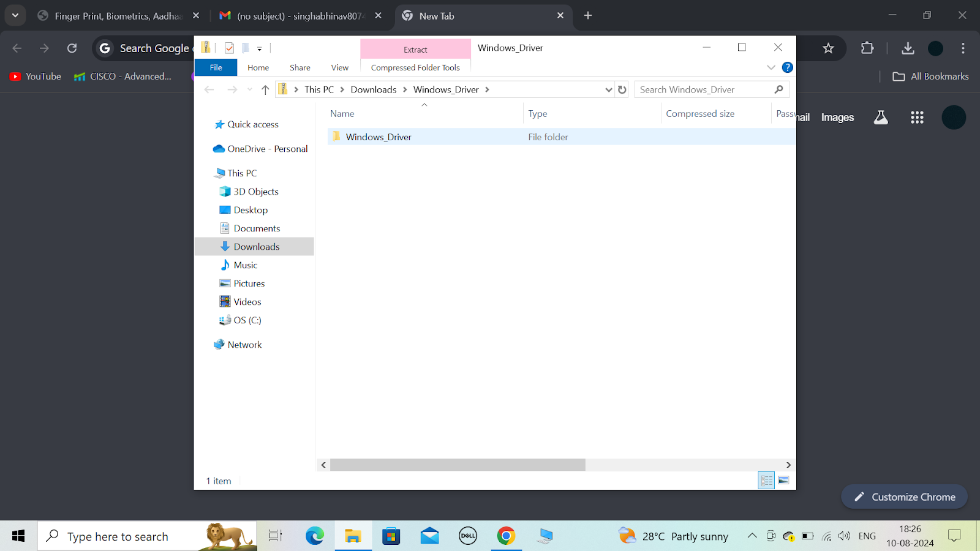Click the Properties quick access toolbar icon
The width and height of the screenshot is (980, 551).
point(229,48)
